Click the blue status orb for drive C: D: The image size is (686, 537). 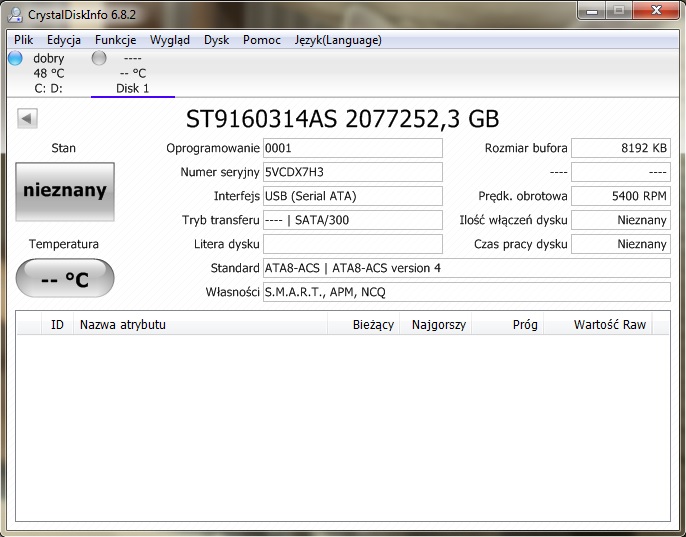[x=15, y=58]
